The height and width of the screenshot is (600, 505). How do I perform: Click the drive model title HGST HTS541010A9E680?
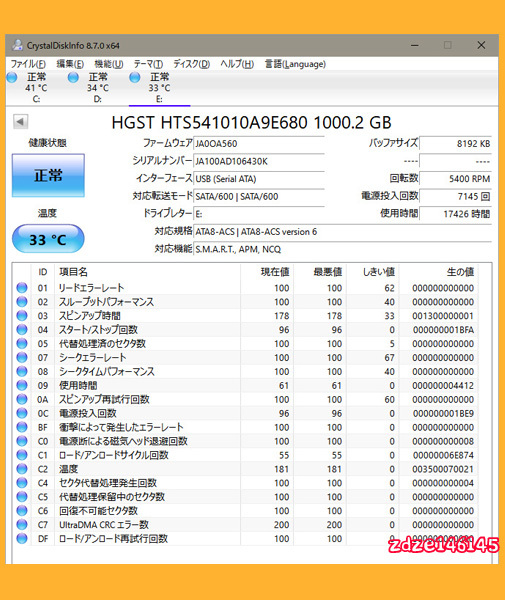(x=210, y=122)
